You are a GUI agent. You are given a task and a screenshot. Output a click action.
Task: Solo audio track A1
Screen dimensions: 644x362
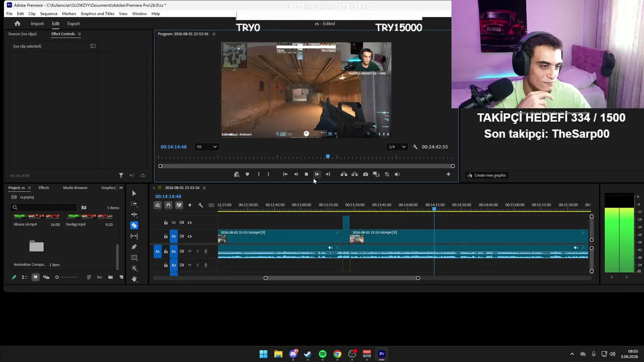[197, 251]
